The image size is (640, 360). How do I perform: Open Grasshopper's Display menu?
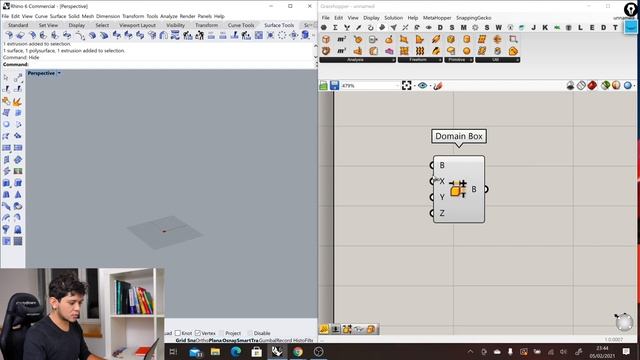coord(371,18)
